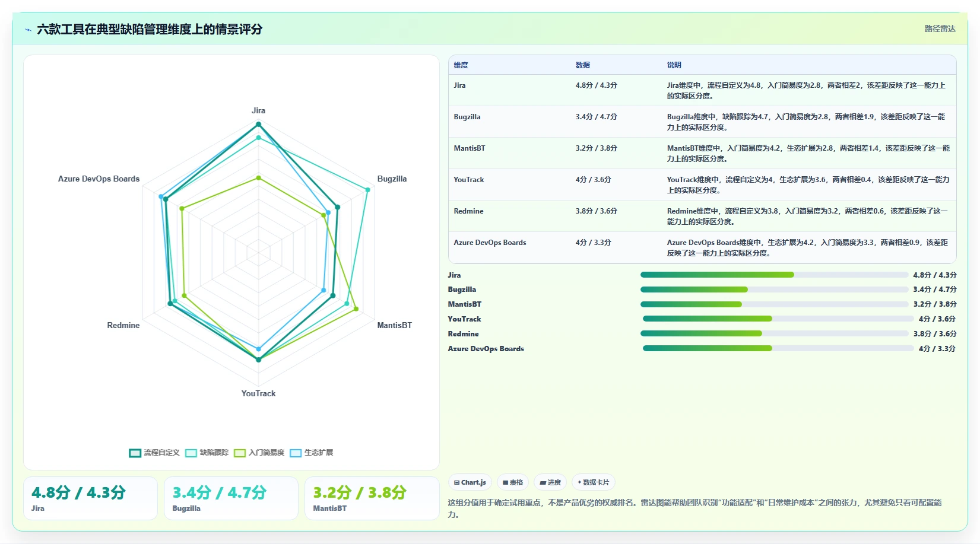Toggle the 流程自定义 legend series
The height and width of the screenshot is (544, 980).
coord(154,453)
